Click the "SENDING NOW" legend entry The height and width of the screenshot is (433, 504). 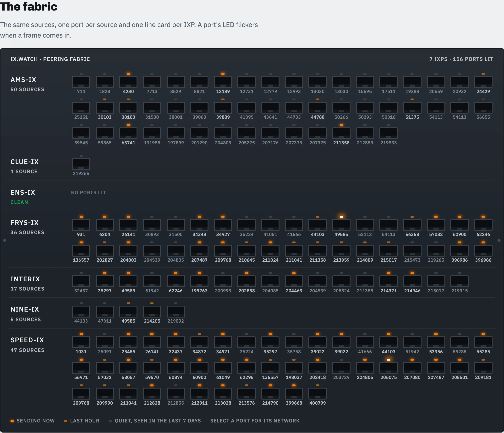pyautogui.click(x=33, y=421)
